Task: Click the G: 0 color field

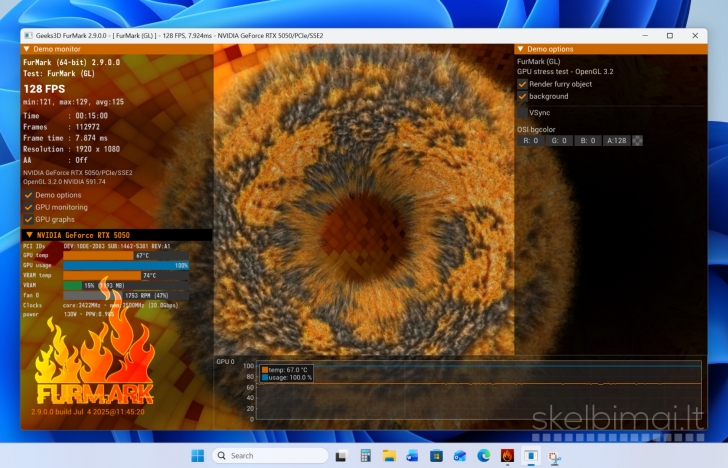Action: point(560,141)
